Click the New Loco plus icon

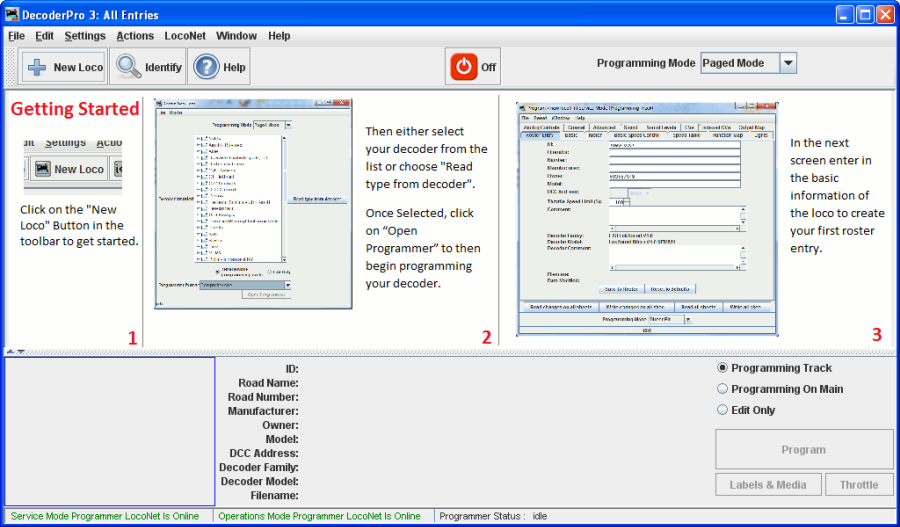(x=35, y=67)
